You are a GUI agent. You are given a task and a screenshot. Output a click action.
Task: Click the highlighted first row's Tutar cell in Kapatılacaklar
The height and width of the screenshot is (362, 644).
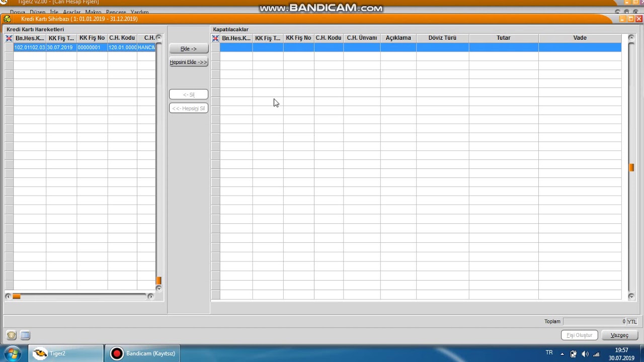[x=504, y=47]
